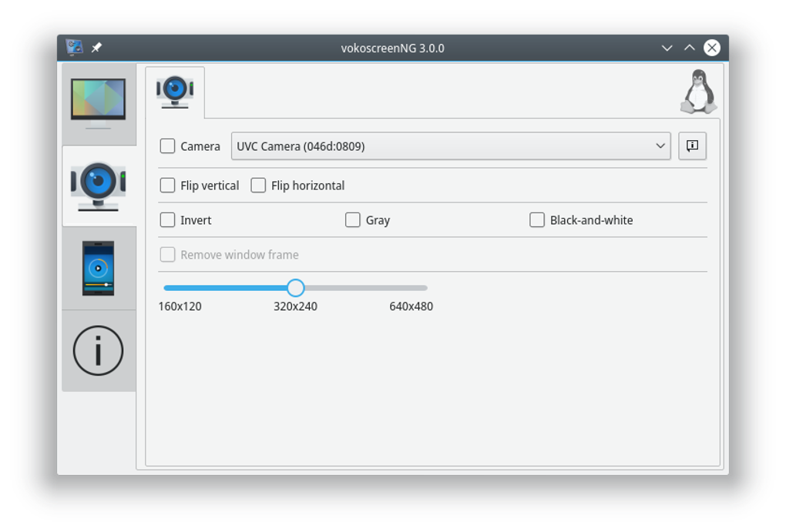
Task: Toggle Flip vertical for the webcam
Action: coord(166,185)
